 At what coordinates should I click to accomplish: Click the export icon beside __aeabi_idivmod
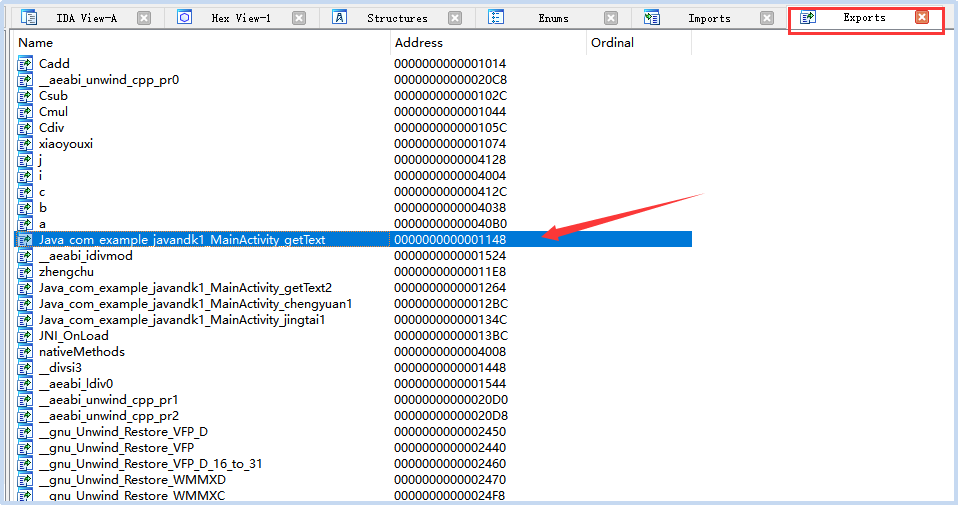(25, 256)
